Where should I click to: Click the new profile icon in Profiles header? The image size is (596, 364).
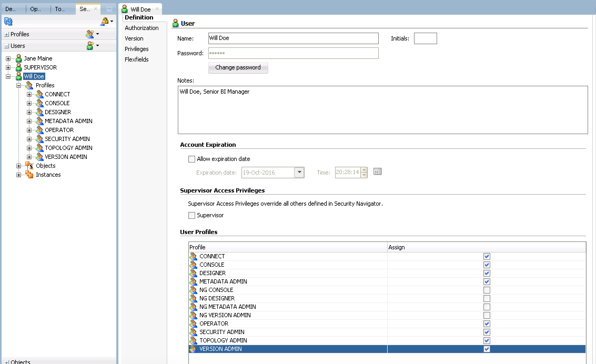90,34
